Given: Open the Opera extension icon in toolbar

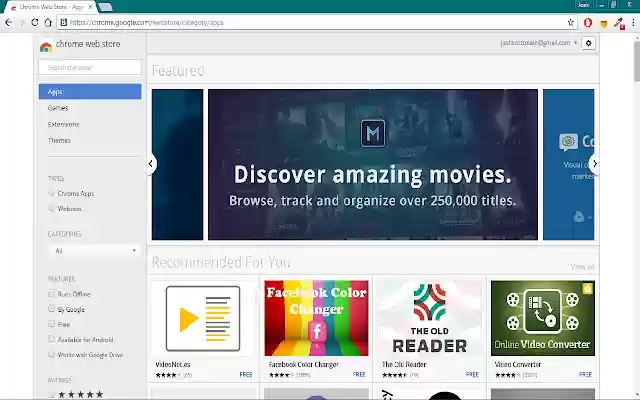Looking at the screenshot, I should (x=588, y=23).
